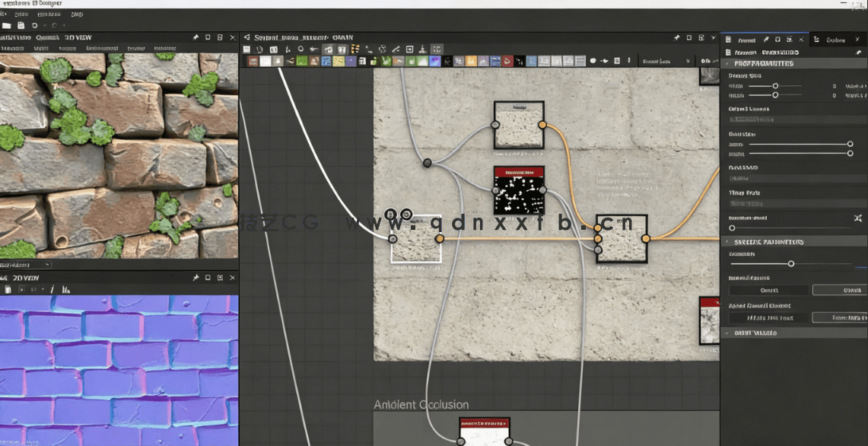Toggle the expose parameter icon near Random Seed

[x=857, y=217]
